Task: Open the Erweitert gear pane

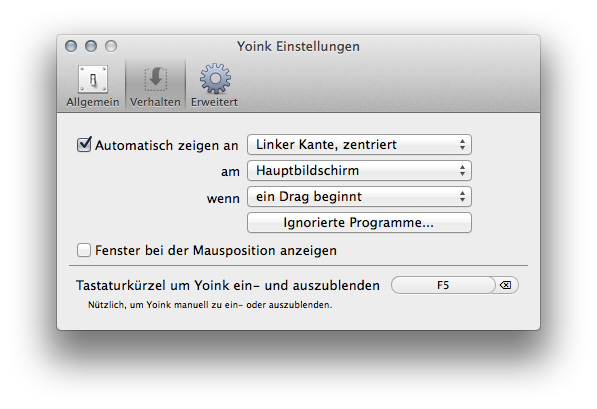Action: pyautogui.click(x=214, y=86)
